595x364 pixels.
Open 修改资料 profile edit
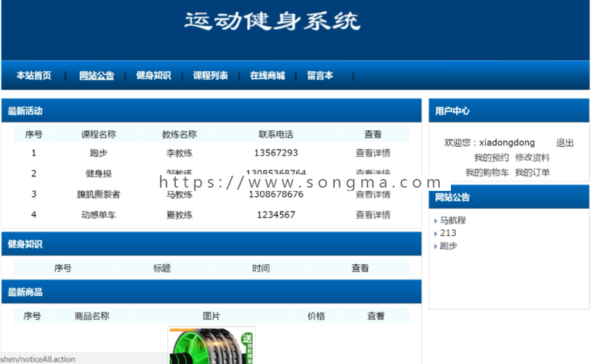click(x=532, y=158)
